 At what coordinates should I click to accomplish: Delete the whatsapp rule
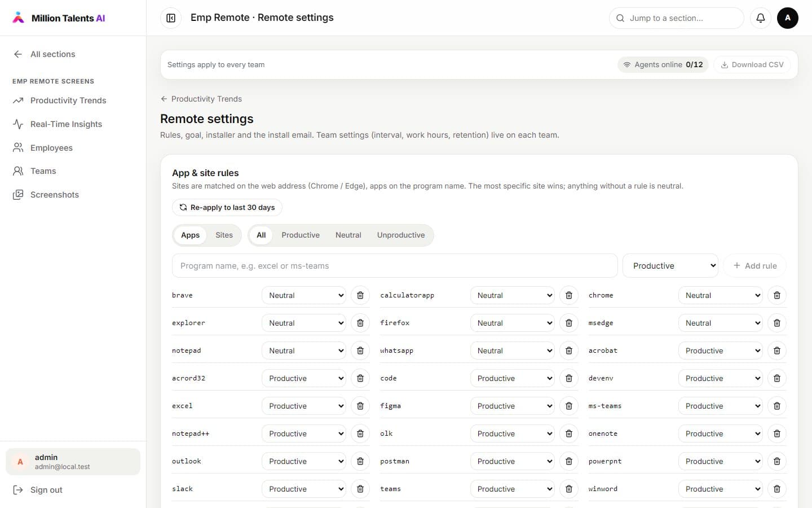point(568,351)
